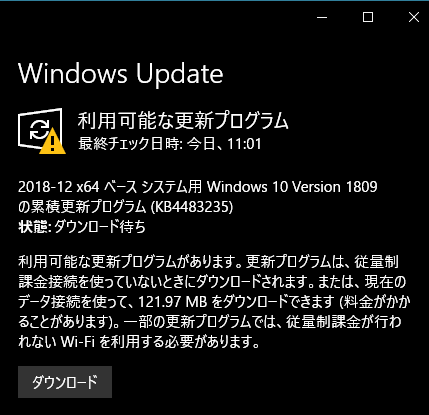This screenshot has height=415, width=429.
Task: Minimize the Windows Update window
Action: pos(322,17)
